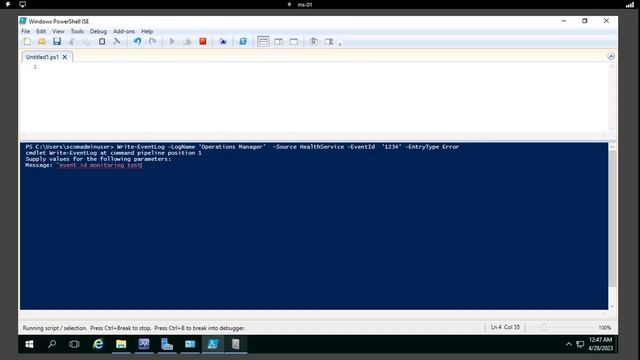Image resolution: width=640 pixels, height=360 pixels.
Task: Show hidden tray icons chevron
Action: click(x=569, y=344)
